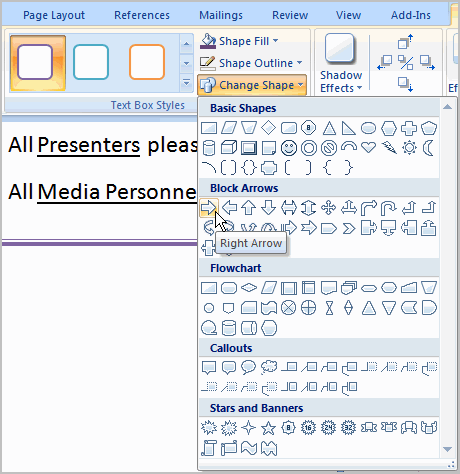Viewport: 460px width, 474px height.
Task: Choose the Smiley Face basic shape
Action: tap(289, 148)
